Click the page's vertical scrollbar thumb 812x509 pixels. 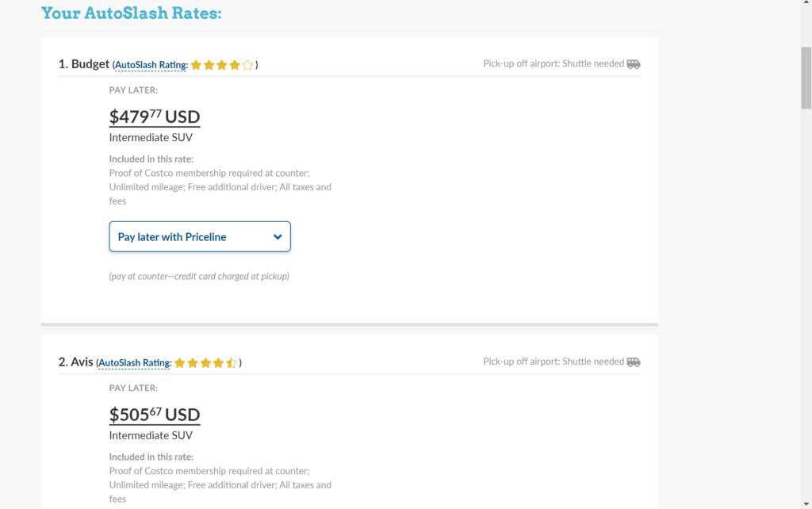coord(806,78)
